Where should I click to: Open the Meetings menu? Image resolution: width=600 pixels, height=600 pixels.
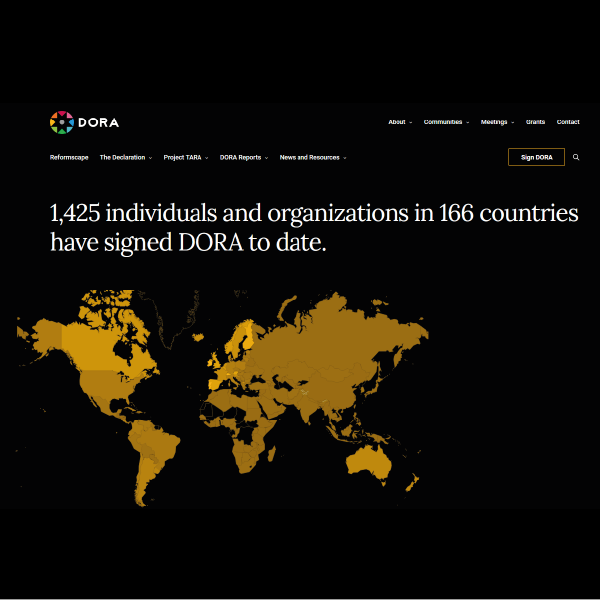click(x=494, y=122)
